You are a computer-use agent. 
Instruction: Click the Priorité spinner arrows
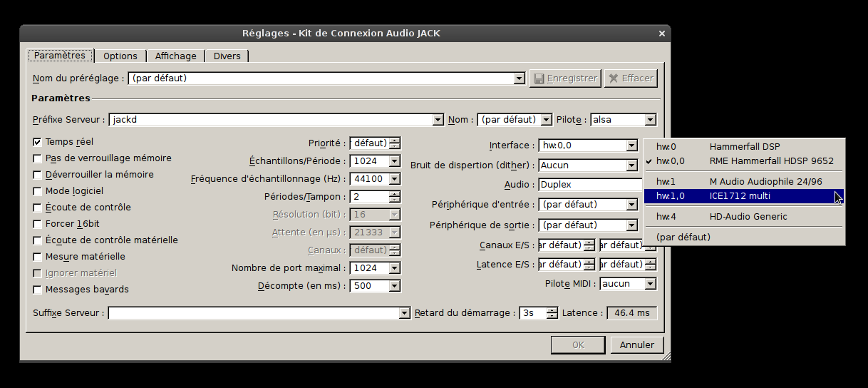coord(394,143)
